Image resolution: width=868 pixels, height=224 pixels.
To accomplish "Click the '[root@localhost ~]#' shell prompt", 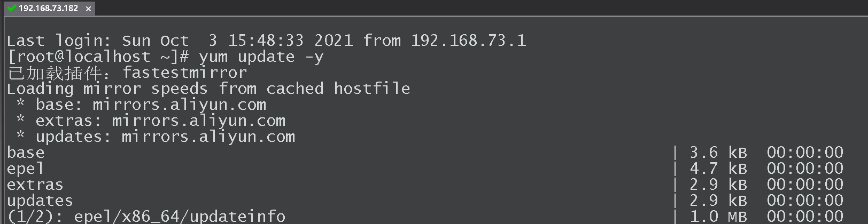I will tap(98, 57).
